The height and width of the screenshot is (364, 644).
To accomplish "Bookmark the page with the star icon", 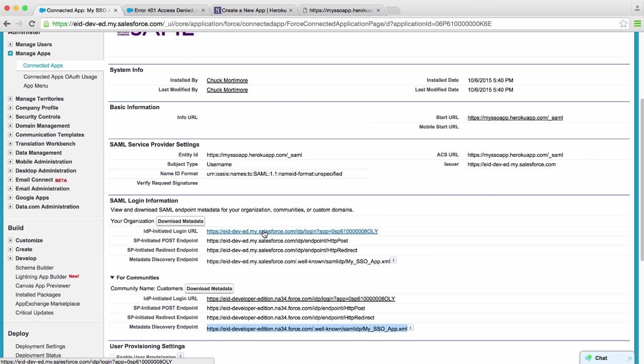I will pos(623,24).
